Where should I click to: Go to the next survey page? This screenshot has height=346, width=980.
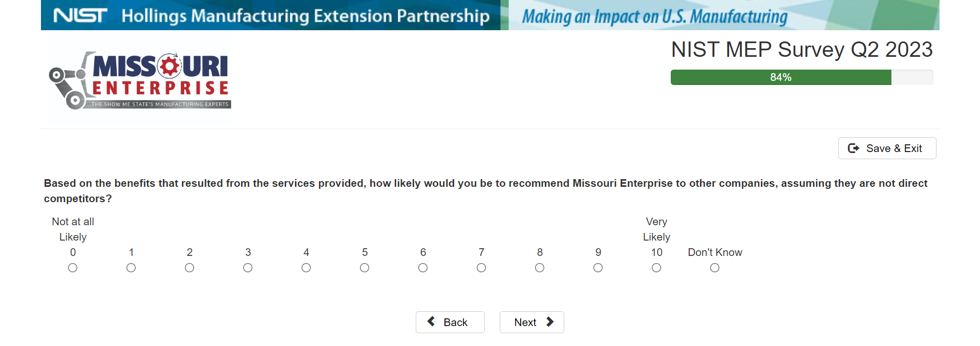click(x=531, y=322)
